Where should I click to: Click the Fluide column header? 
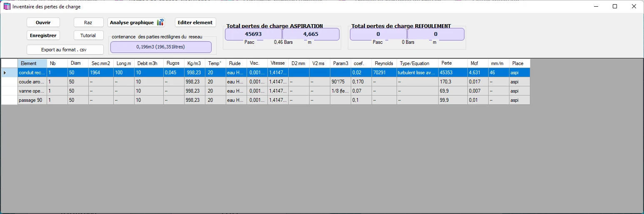pos(236,63)
